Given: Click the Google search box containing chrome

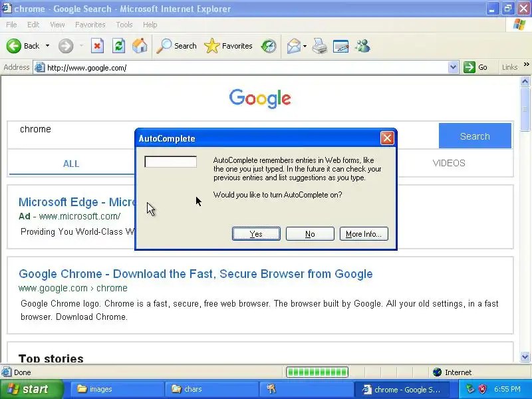Looking at the screenshot, I should point(223,136).
